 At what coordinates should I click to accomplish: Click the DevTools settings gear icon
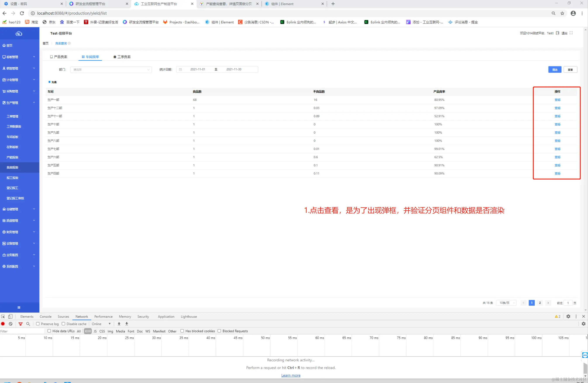[x=568, y=316]
